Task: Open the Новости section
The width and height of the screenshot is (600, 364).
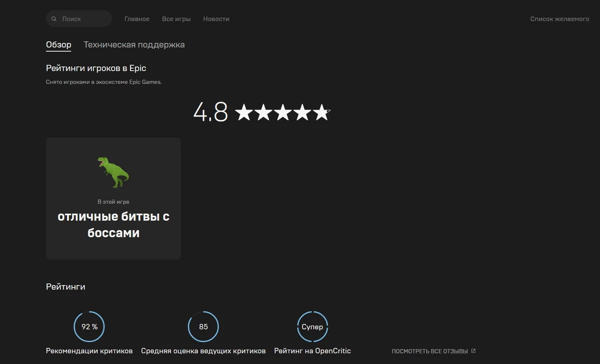Action: [x=216, y=19]
